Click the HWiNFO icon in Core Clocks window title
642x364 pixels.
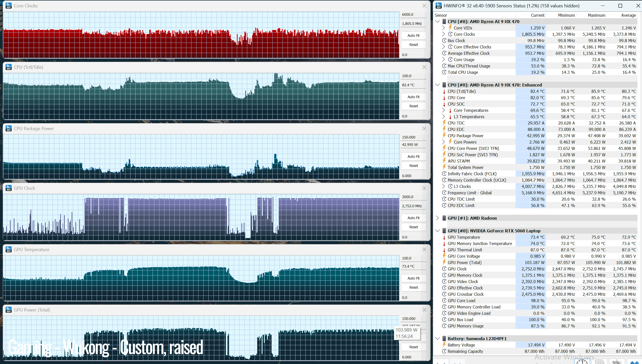tap(9, 6)
